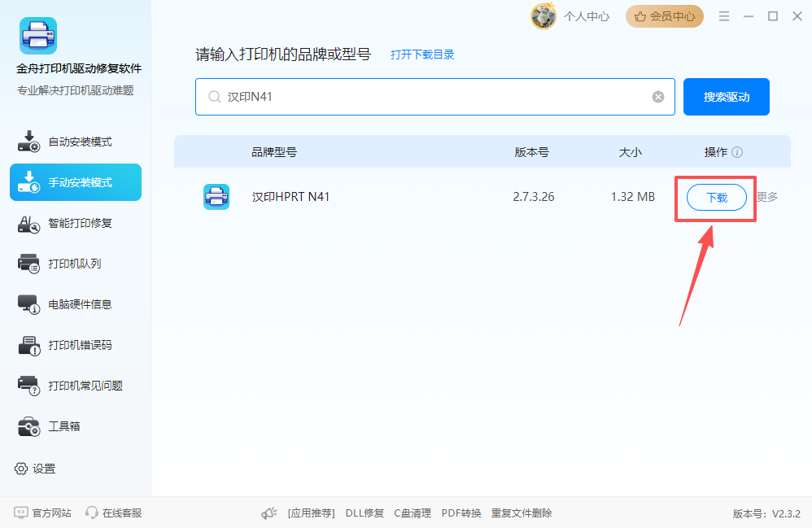Click the hamburger menu icon
This screenshot has height=528, width=812.
[724, 16]
